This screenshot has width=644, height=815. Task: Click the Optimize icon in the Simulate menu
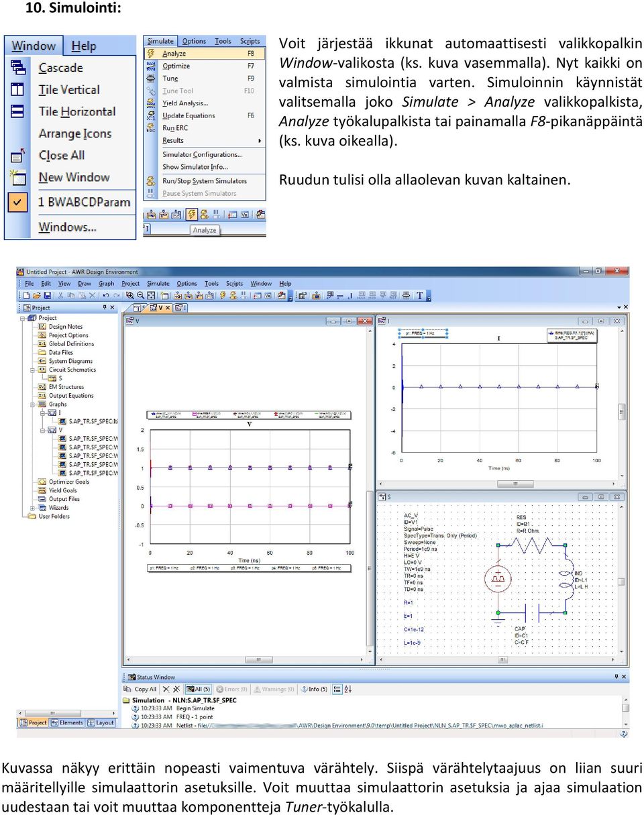152,66
